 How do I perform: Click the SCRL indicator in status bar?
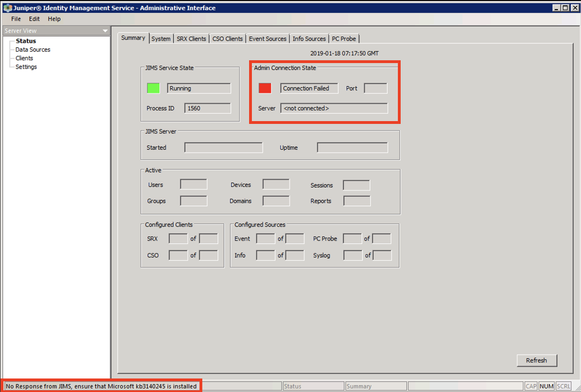tap(563, 386)
